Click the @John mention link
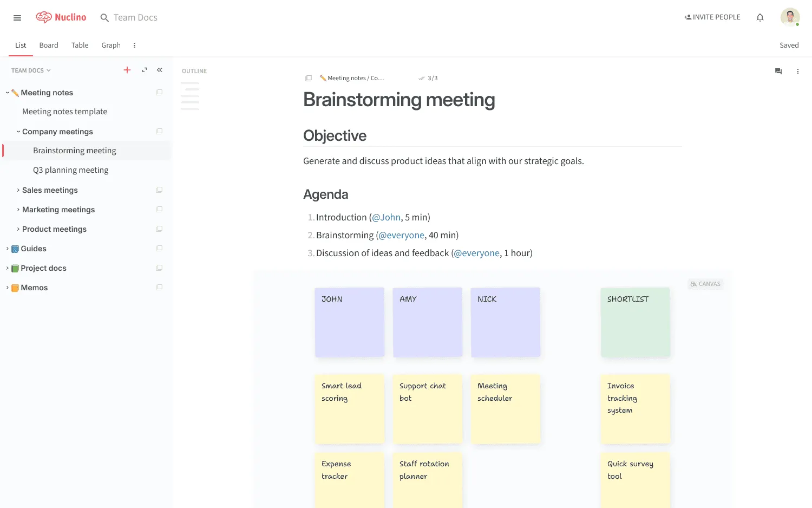Viewport: 812px width, 508px height. click(x=387, y=217)
